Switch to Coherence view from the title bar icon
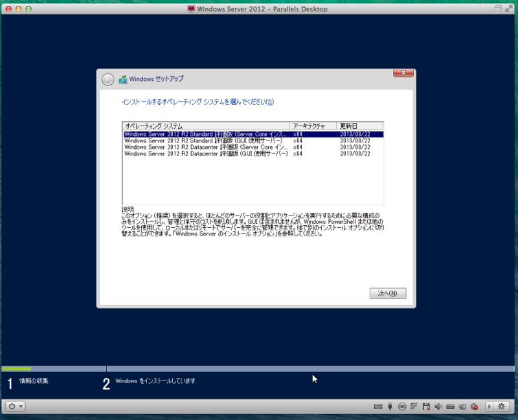 pos(498,9)
